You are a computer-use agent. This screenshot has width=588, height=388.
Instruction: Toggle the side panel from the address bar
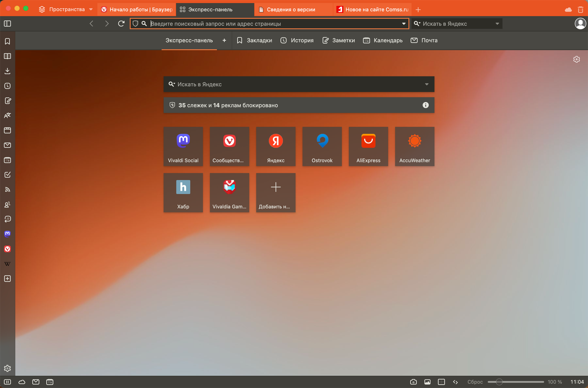[x=7, y=24]
